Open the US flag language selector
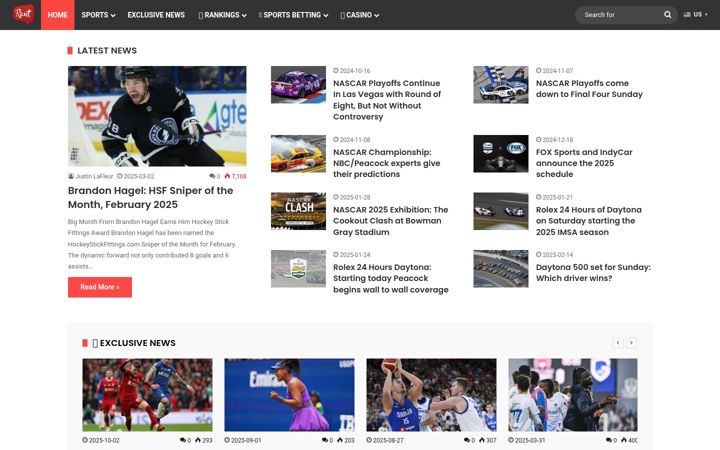The image size is (720, 450). point(695,15)
